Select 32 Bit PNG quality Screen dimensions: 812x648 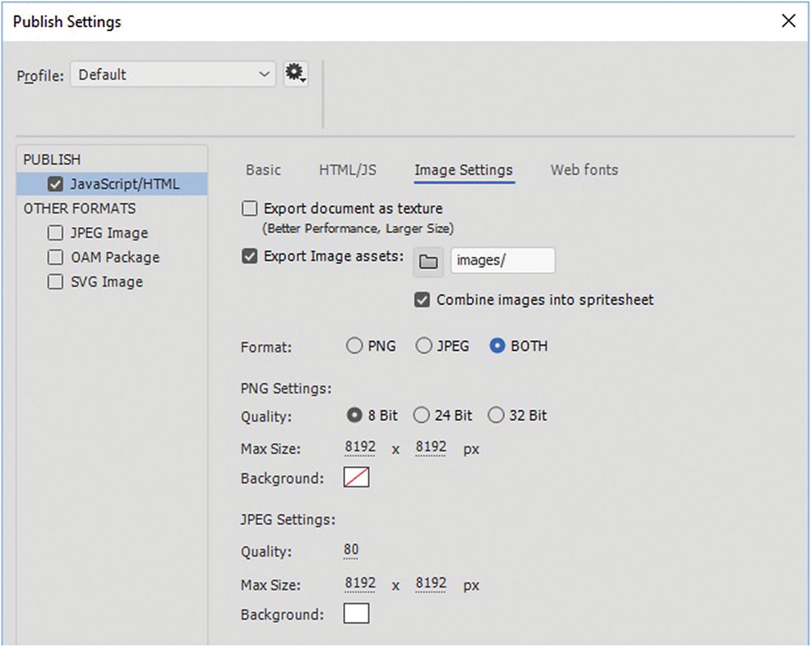click(496, 416)
